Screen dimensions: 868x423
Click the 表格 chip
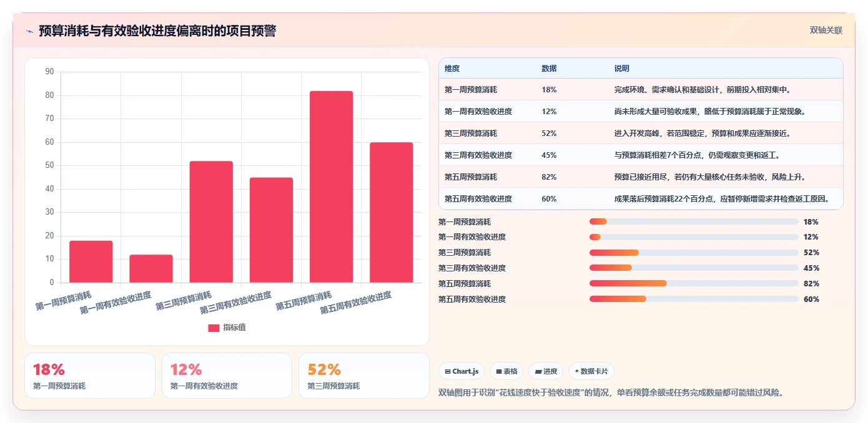click(506, 371)
